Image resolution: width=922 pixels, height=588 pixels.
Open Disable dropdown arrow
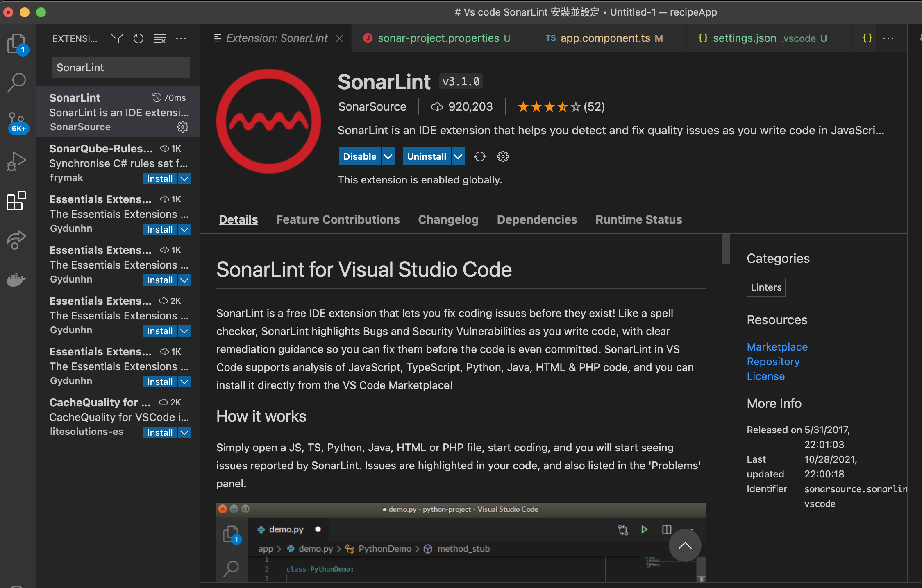click(x=388, y=156)
